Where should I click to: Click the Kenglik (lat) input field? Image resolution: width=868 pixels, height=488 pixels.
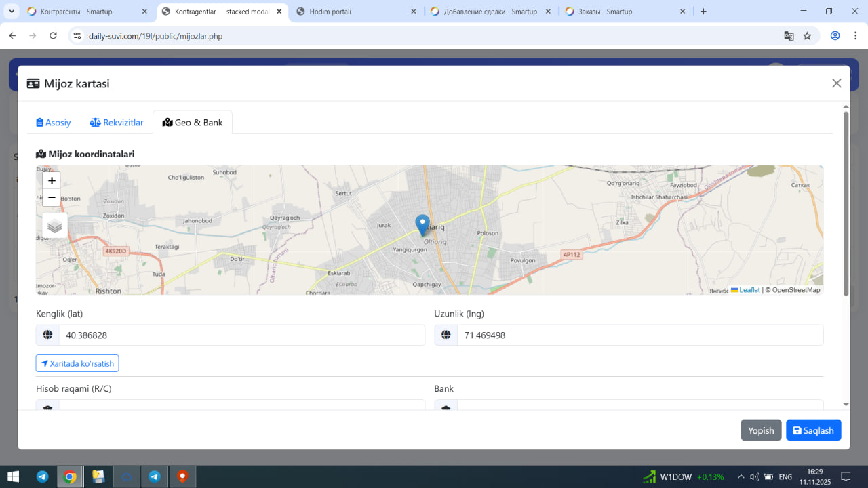click(x=241, y=335)
